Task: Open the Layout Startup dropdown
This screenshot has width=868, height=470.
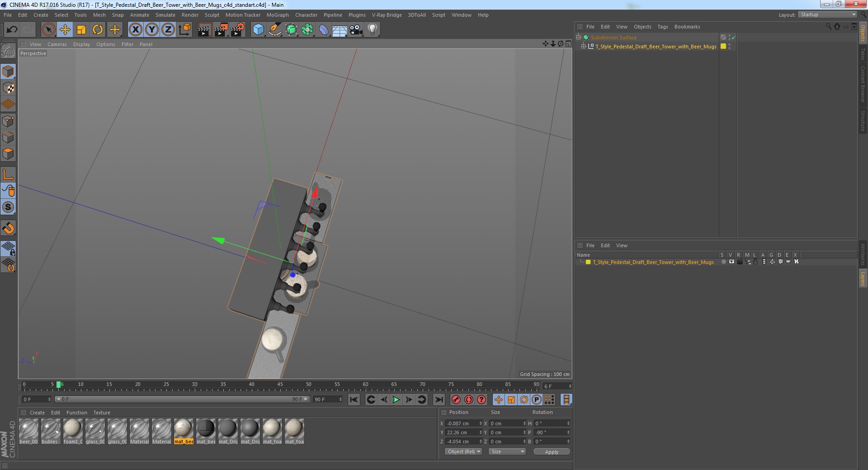Action: 828,14
